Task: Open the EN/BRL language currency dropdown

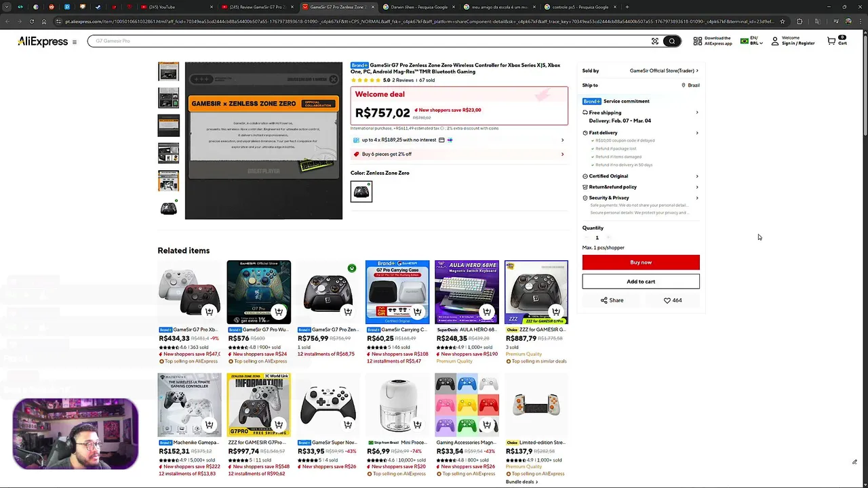Action: pos(752,41)
